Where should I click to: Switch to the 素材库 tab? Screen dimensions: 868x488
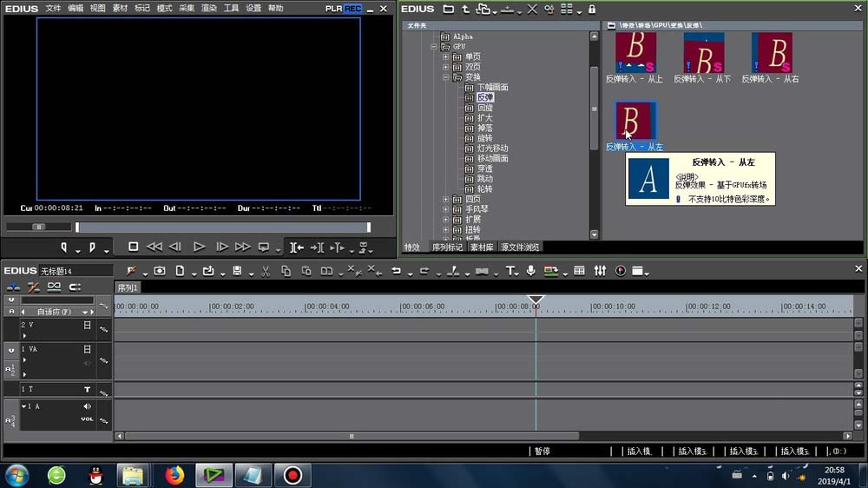click(x=482, y=247)
